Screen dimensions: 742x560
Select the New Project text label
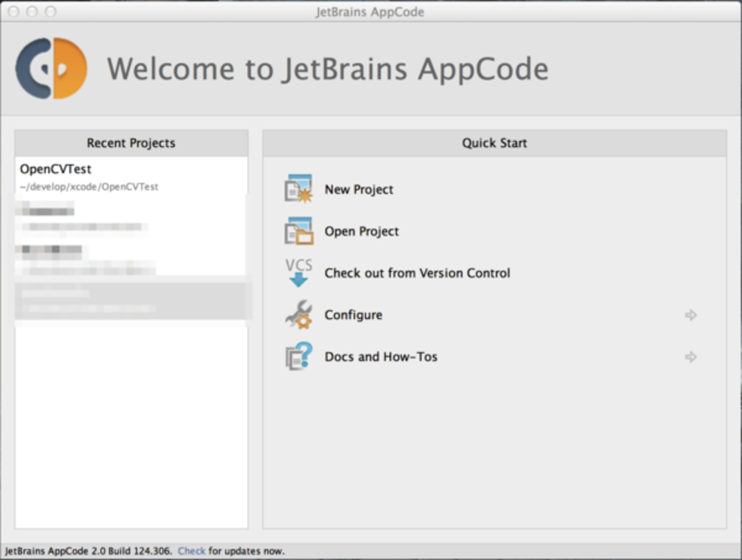point(358,190)
